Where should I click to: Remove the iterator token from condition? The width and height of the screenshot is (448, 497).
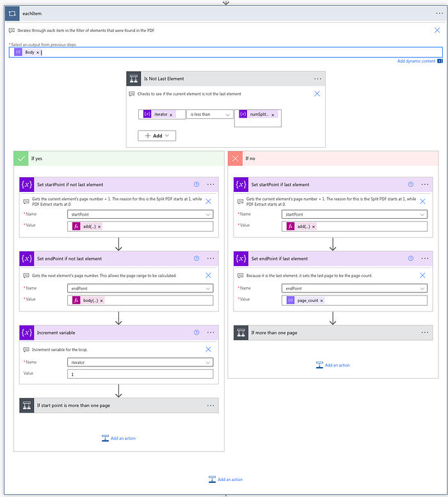171,114
